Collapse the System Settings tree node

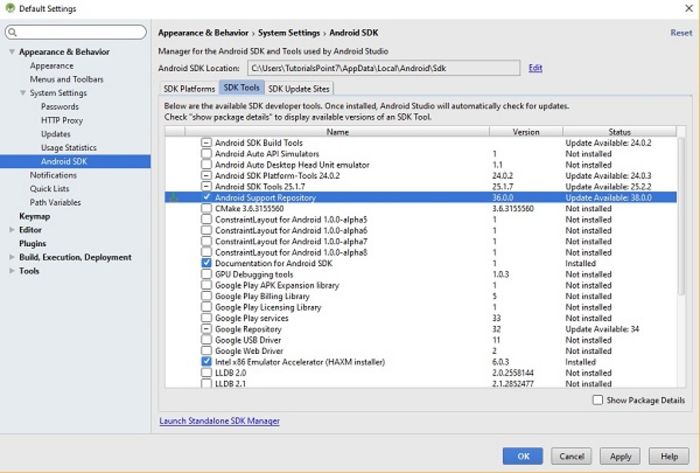pos(22,93)
